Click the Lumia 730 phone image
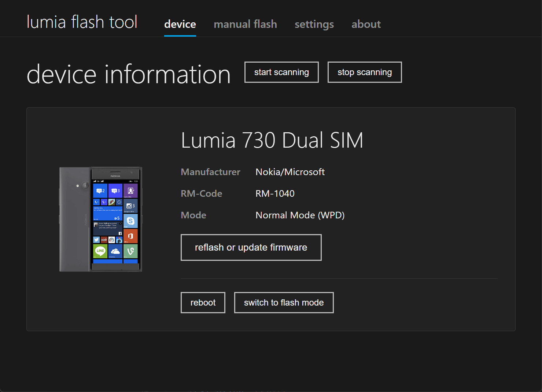The width and height of the screenshot is (542, 392). 101,219
